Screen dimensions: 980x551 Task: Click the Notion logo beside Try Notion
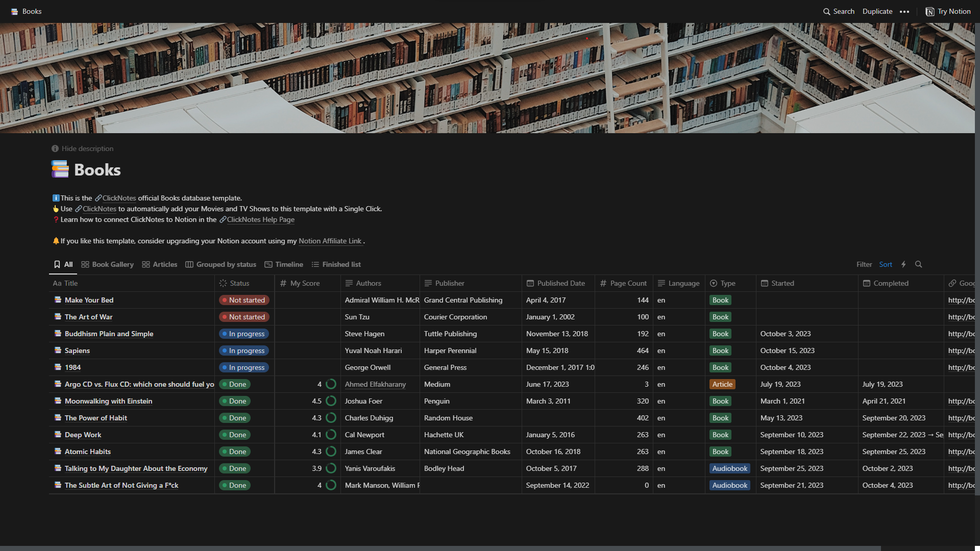coord(930,11)
